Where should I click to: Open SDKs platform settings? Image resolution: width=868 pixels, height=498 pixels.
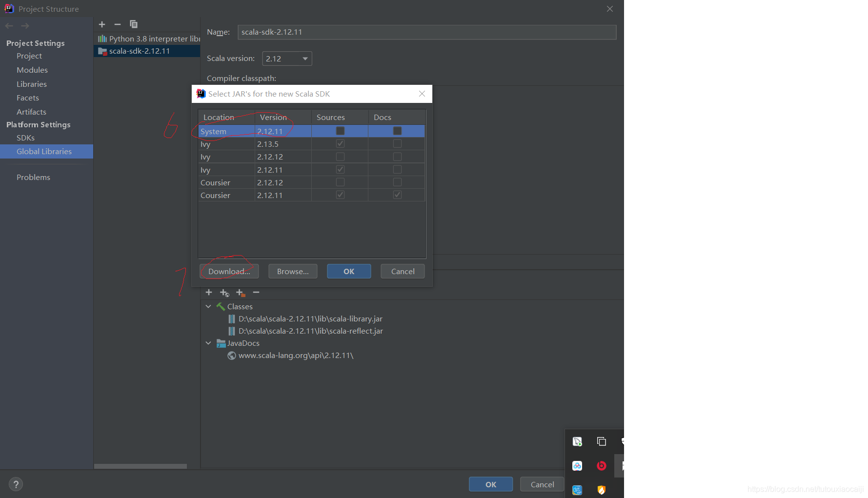point(25,138)
